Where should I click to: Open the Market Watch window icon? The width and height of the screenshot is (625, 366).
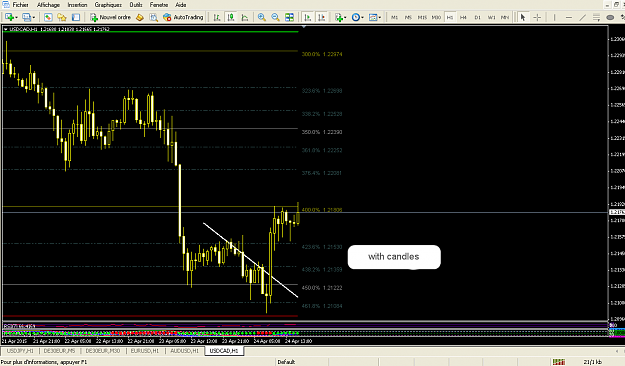pyautogui.click(x=48, y=17)
